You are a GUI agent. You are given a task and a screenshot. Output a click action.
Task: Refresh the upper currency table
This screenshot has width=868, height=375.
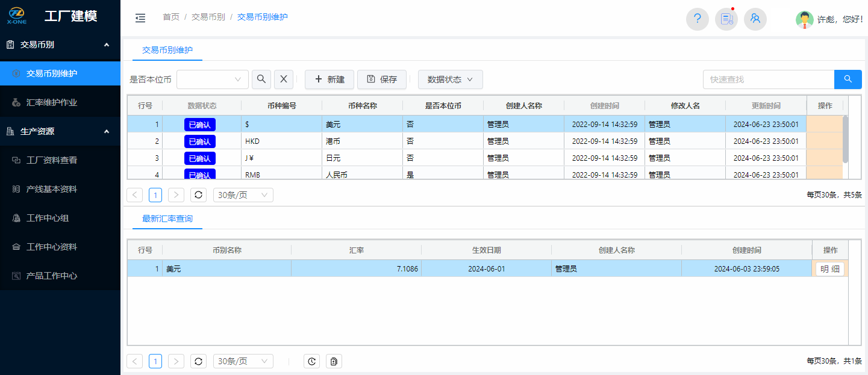click(198, 195)
